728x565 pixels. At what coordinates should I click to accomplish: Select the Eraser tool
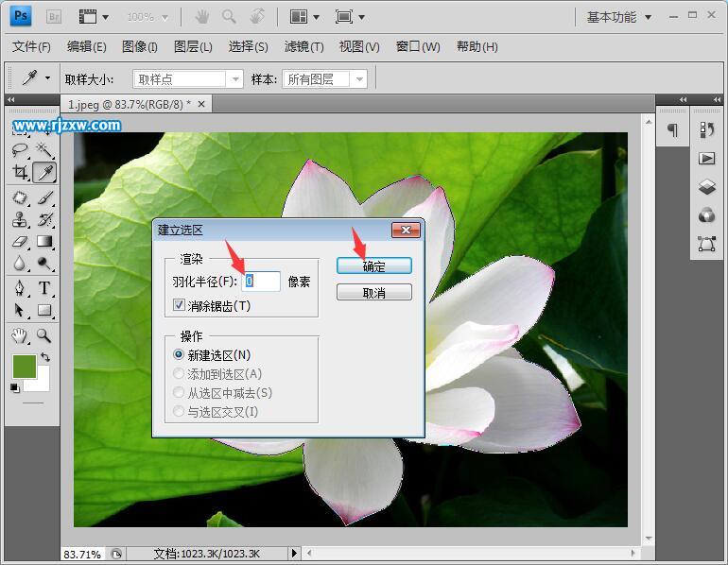pyautogui.click(x=20, y=242)
